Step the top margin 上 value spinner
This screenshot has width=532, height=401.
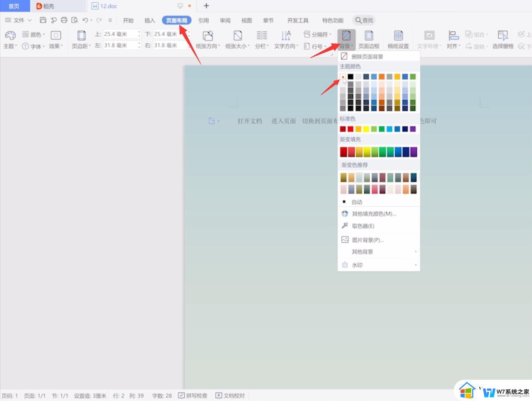139,34
